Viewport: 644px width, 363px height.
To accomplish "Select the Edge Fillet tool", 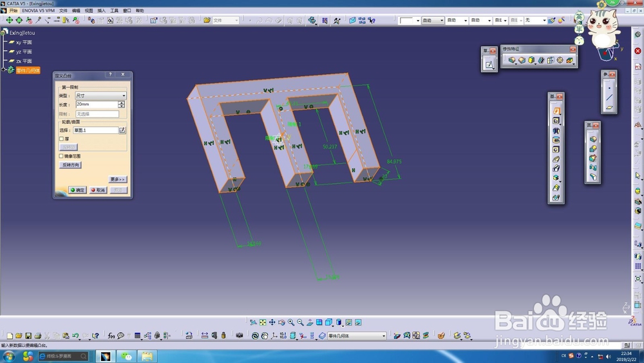I will [512, 60].
